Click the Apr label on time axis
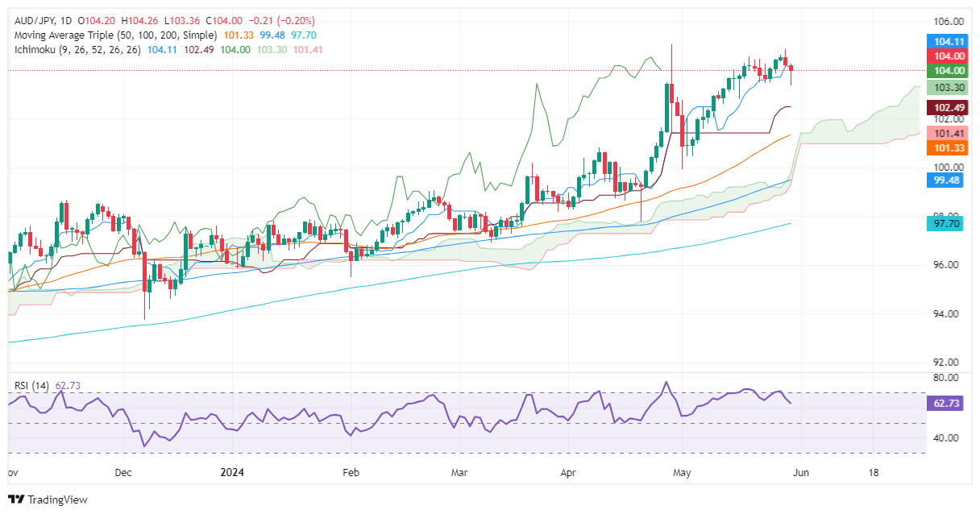Viewport: 980px width, 514px height. pos(567,471)
